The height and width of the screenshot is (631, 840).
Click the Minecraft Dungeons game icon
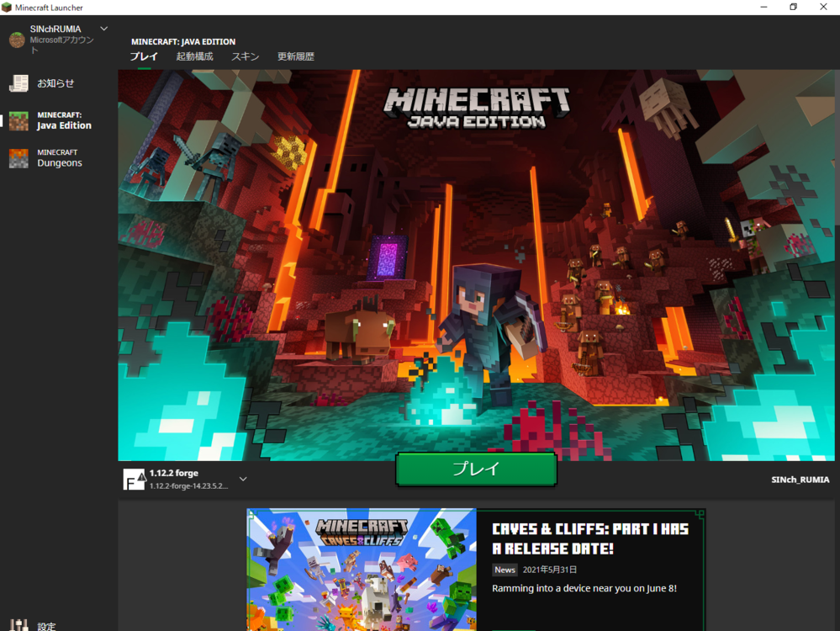click(18, 158)
